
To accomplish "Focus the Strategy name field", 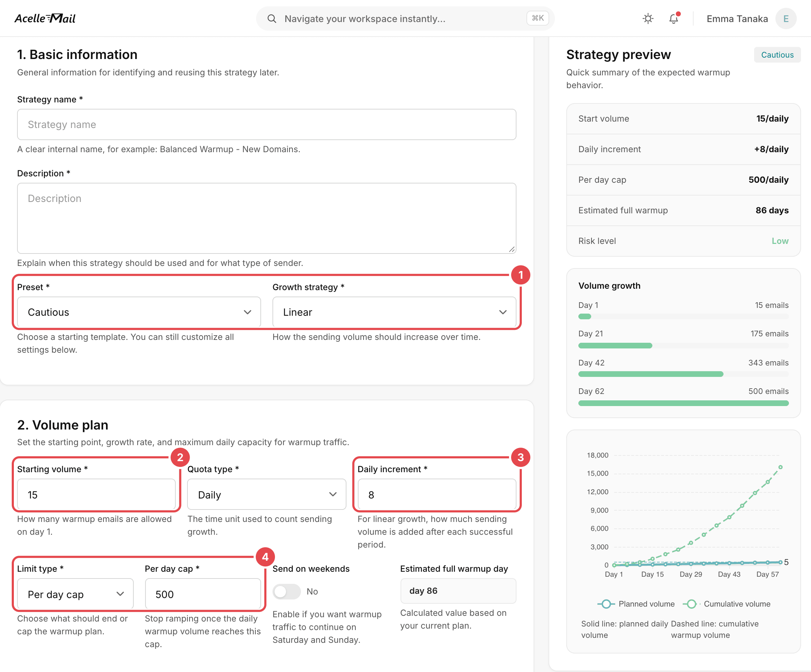I will [266, 124].
